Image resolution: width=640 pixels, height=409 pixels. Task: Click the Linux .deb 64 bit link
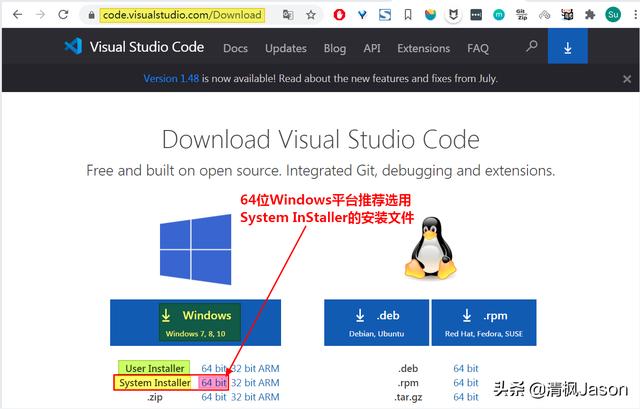click(466, 368)
